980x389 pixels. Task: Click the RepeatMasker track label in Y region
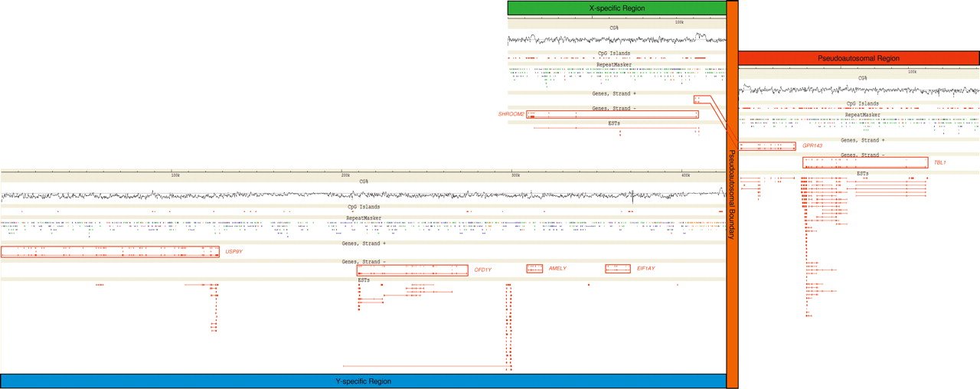[364, 218]
